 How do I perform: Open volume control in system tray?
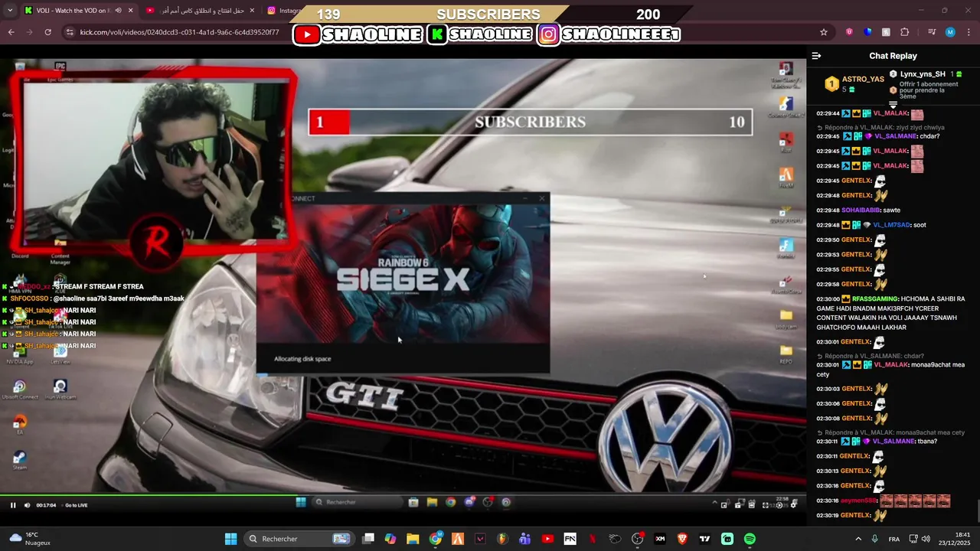coord(926,539)
